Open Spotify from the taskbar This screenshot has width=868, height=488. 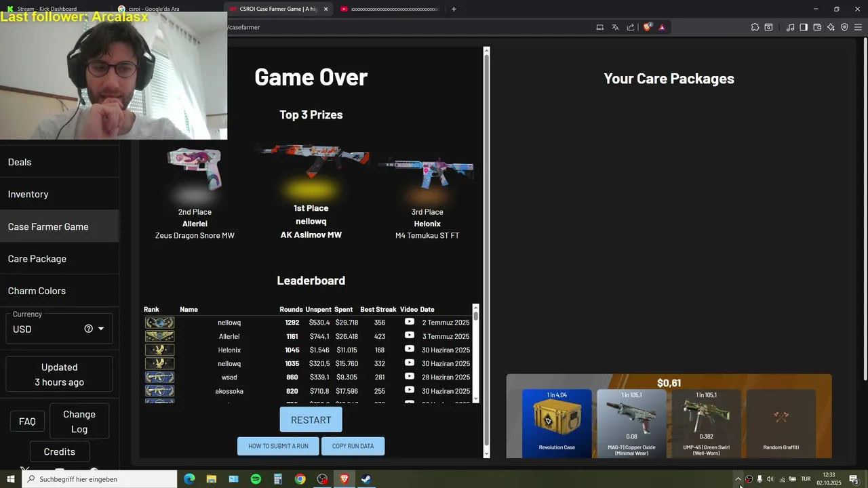(256, 479)
